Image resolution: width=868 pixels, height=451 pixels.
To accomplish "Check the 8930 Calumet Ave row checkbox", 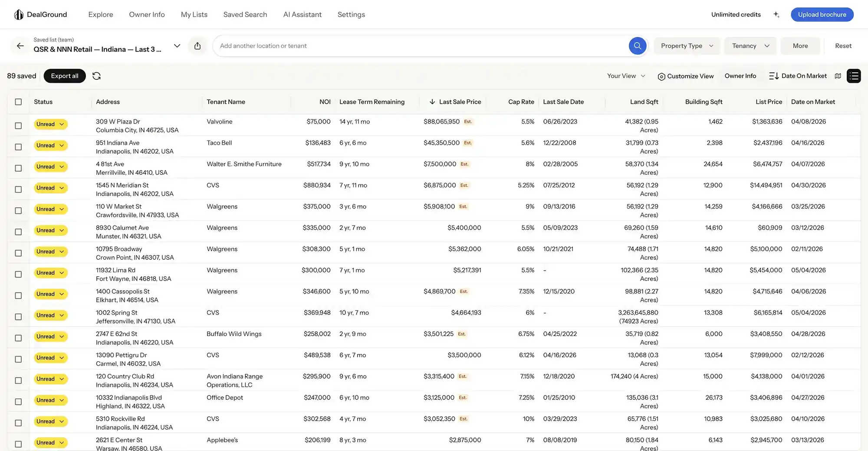I will (18, 232).
